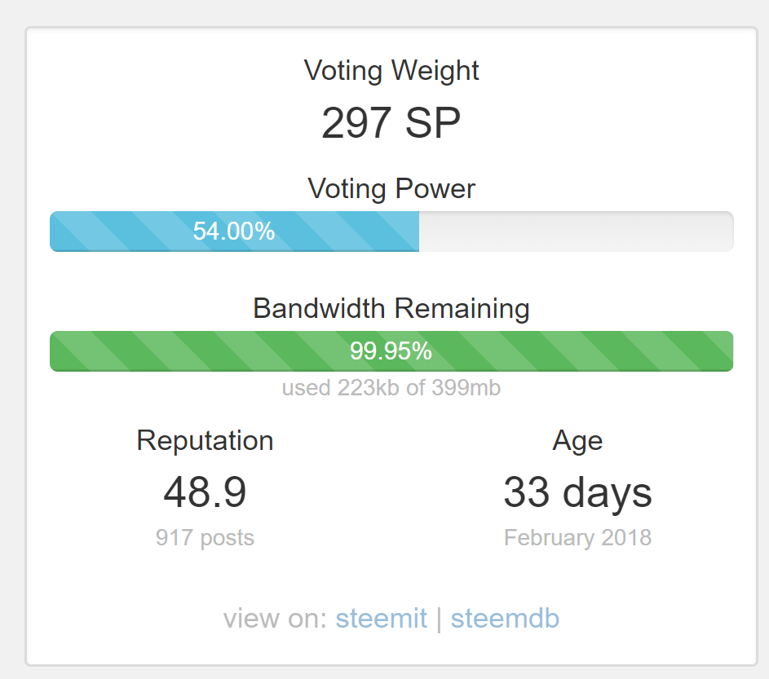
Task: Open the steemit profile link
Action: [x=381, y=618]
